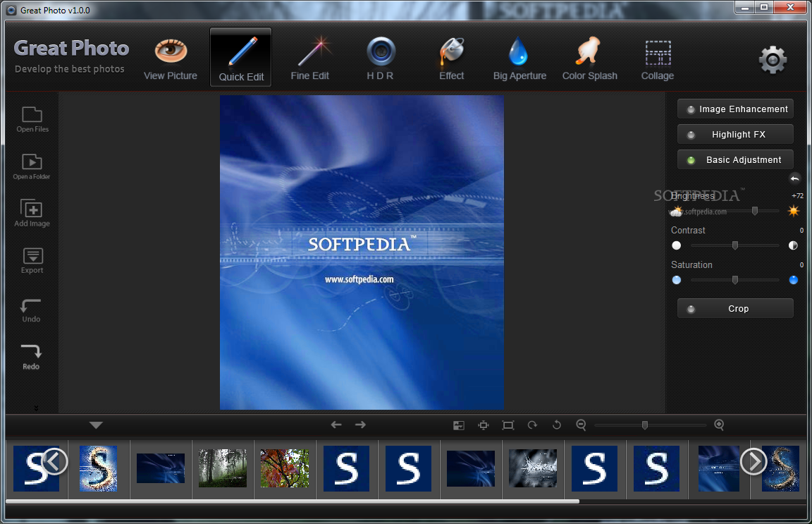Click Open a Folder icon
This screenshot has width=812, height=524.
pos(32,167)
